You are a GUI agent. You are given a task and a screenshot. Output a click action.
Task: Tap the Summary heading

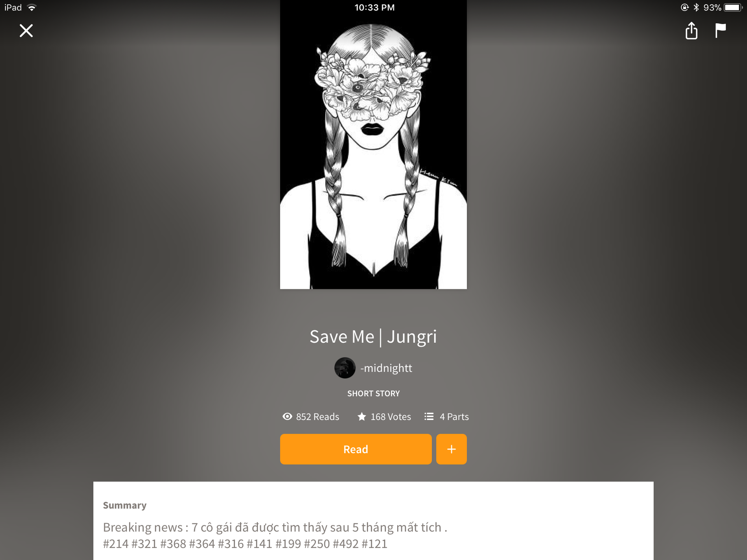[124, 505]
